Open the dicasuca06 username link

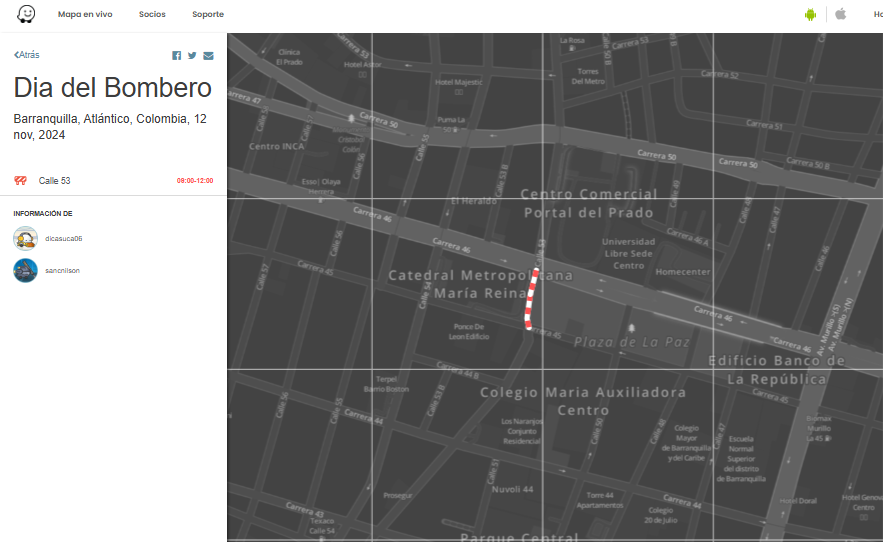click(64, 239)
